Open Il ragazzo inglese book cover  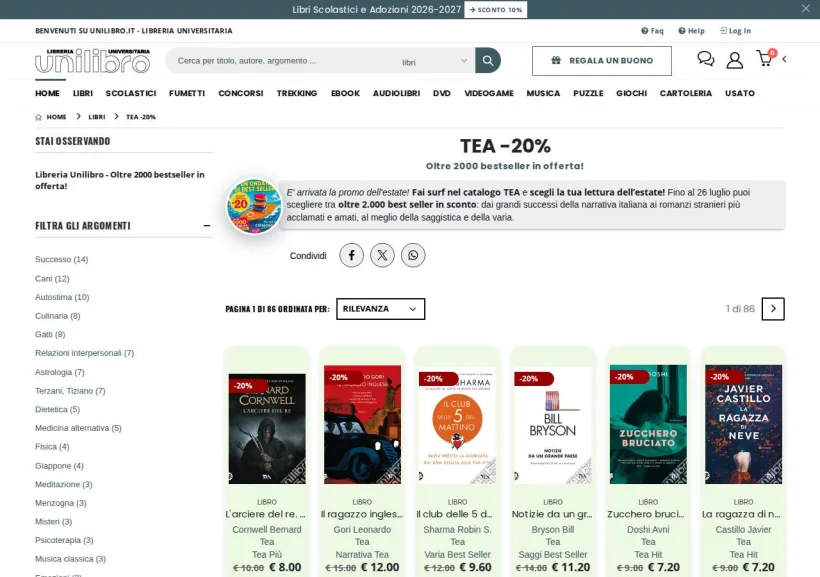click(362, 424)
